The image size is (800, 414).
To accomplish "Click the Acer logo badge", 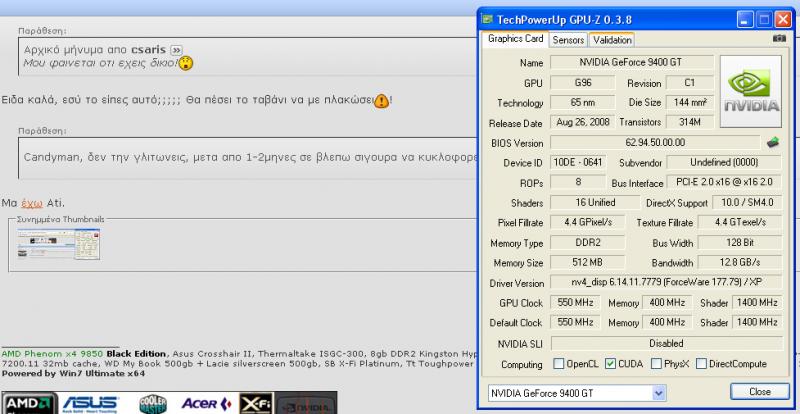I will click(207, 403).
